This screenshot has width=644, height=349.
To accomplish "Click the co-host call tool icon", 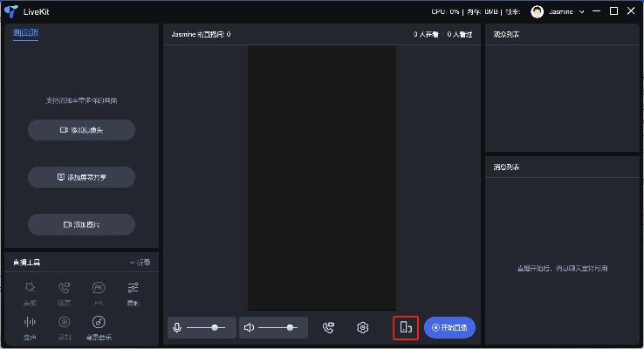I will (64, 289).
